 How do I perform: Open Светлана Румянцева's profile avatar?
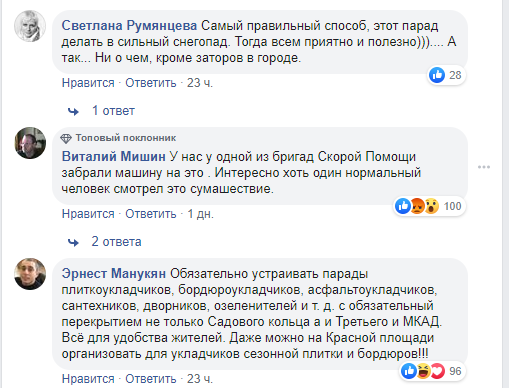click(x=30, y=26)
